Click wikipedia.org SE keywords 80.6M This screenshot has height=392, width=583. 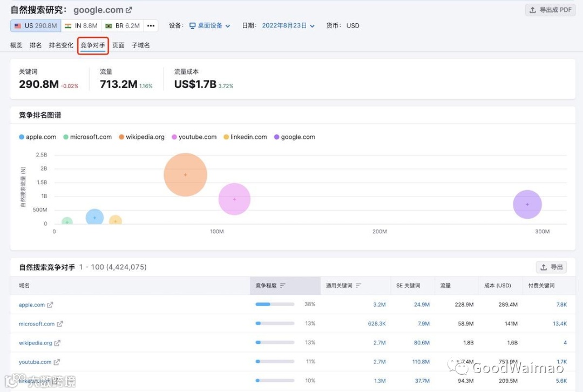coord(422,342)
